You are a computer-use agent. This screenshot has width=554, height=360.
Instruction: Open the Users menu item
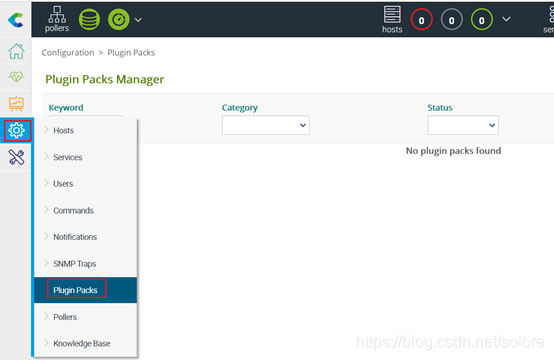pyautogui.click(x=86, y=184)
